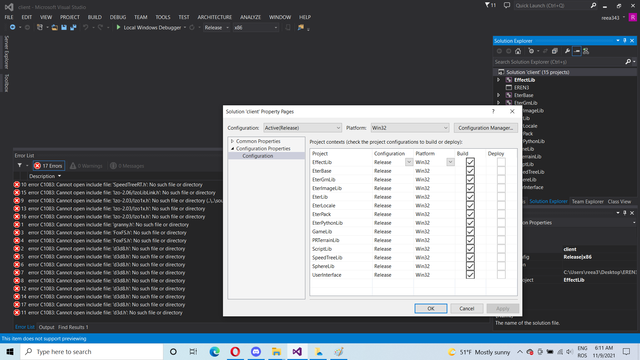640x360 pixels.
Task: Select the SpeedTreeRT.h error row
Action: 118,184
